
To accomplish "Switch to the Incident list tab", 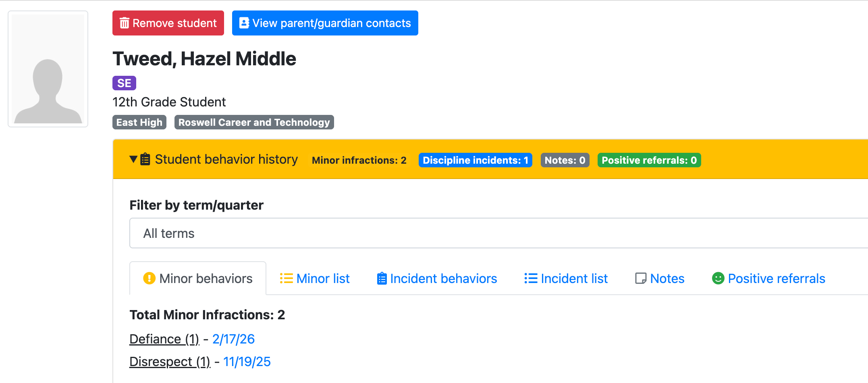I will pos(574,279).
